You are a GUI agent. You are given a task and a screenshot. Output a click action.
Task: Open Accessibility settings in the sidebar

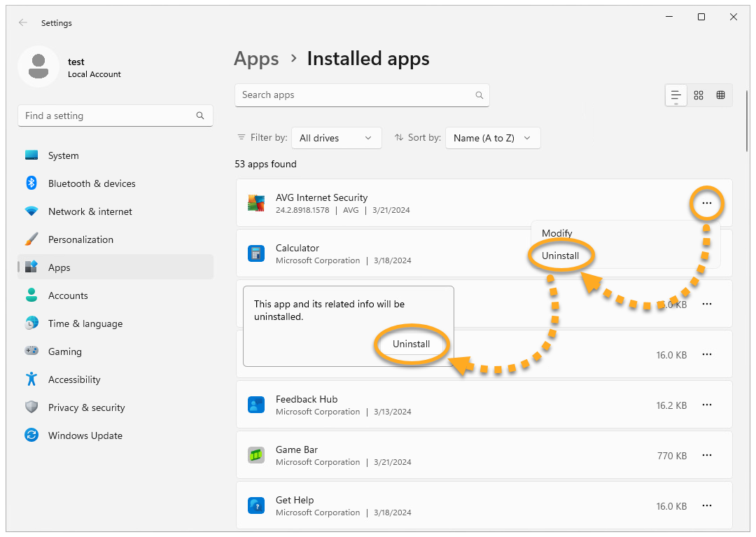pyautogui.click(x=74, y=379)
